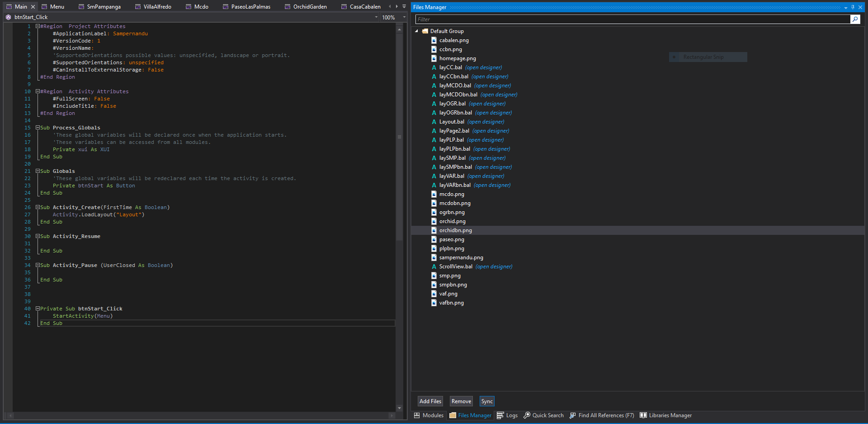Collapse the Project Attributes region
Screen dimensions: 868x424
pos(38,26)
